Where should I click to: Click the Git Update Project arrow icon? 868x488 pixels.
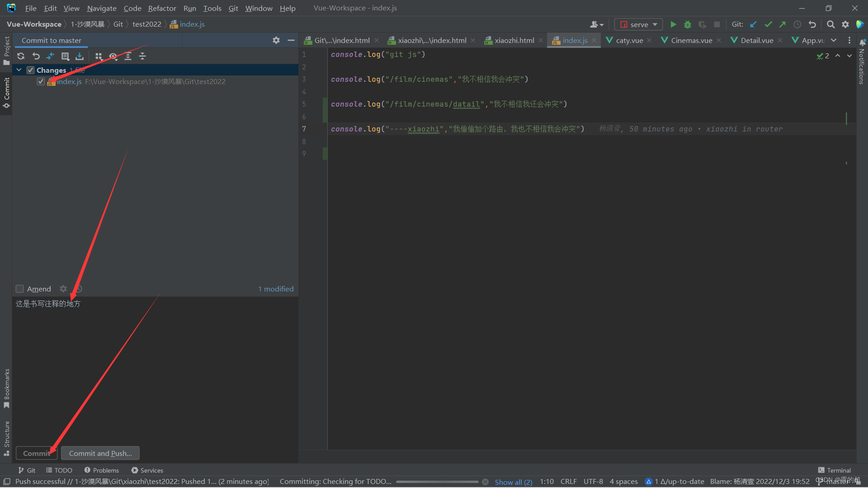(x=753, y=24)
